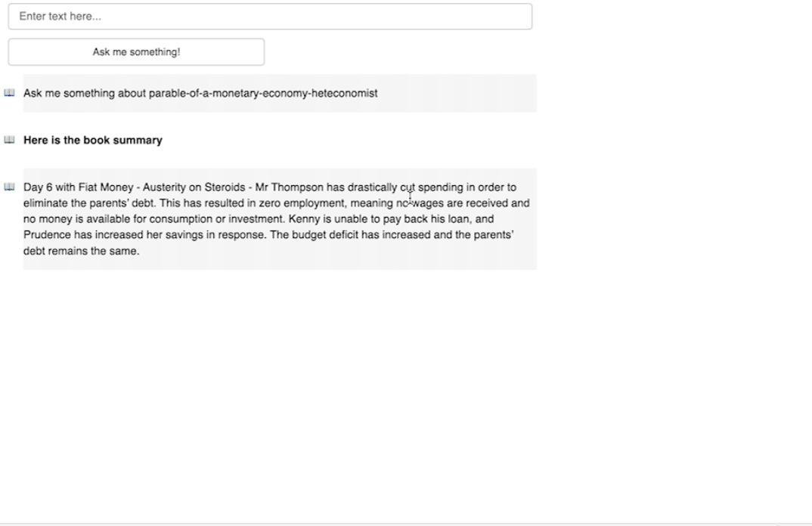Click the name 'Prudence' in the summary text
This screenshot has height=526, width=812.
tap(48, 235)
